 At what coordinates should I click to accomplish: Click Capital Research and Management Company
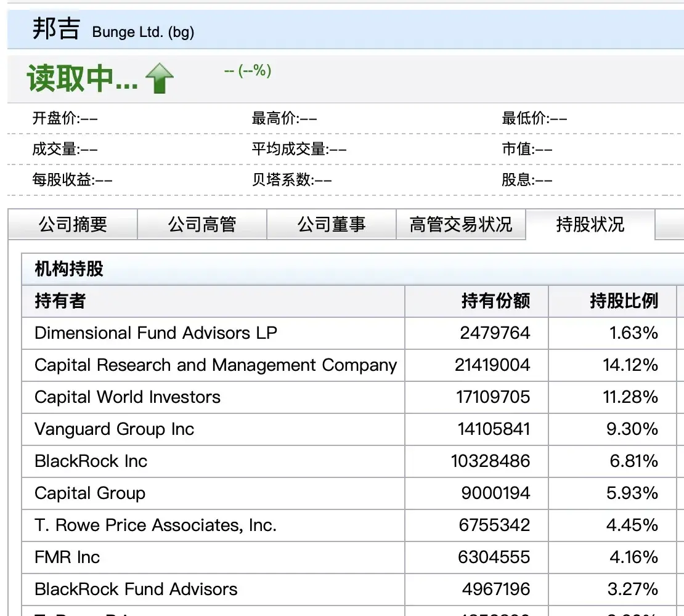[x=216, y=365]
